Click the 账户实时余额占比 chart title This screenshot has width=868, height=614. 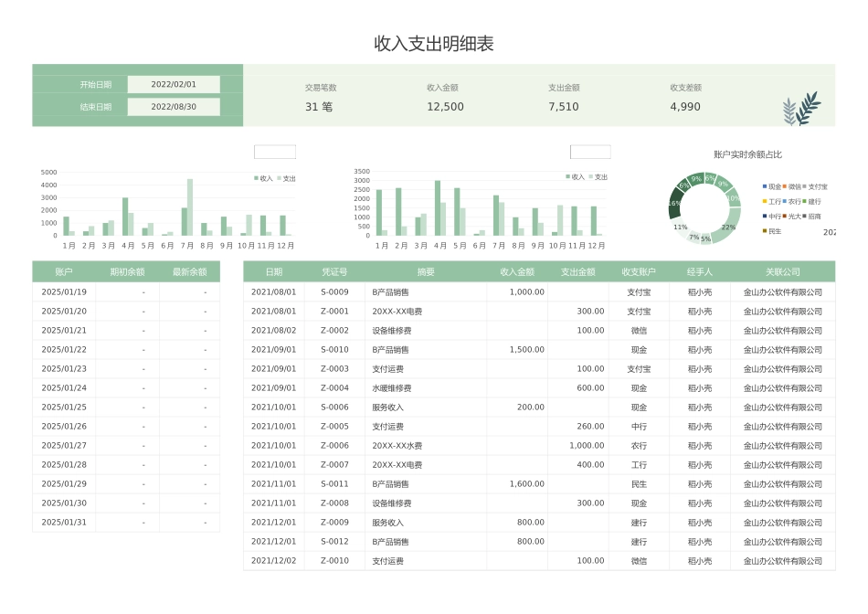(747, 154)
